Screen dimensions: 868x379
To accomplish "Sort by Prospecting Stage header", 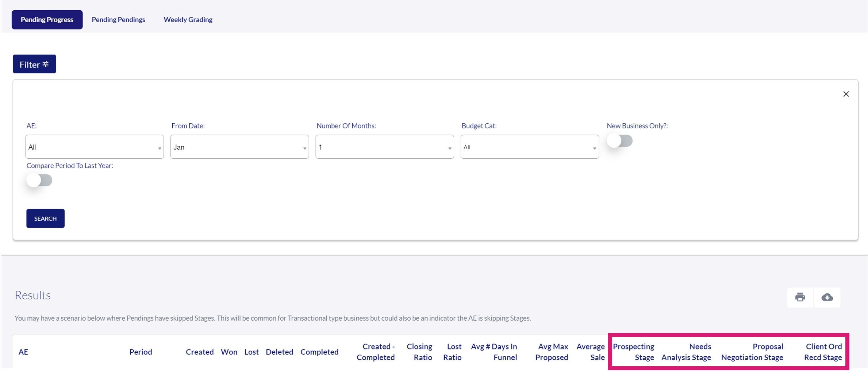I will coord(633,352).
